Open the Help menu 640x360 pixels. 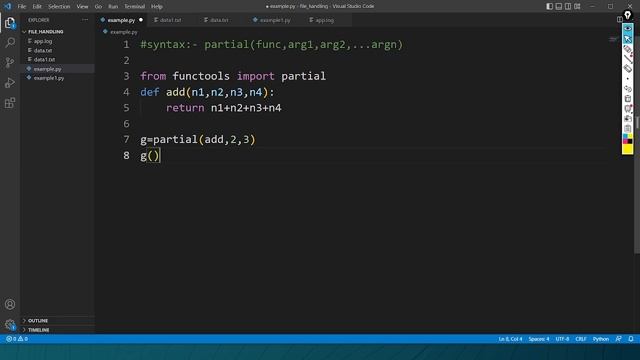pos(157,7)
